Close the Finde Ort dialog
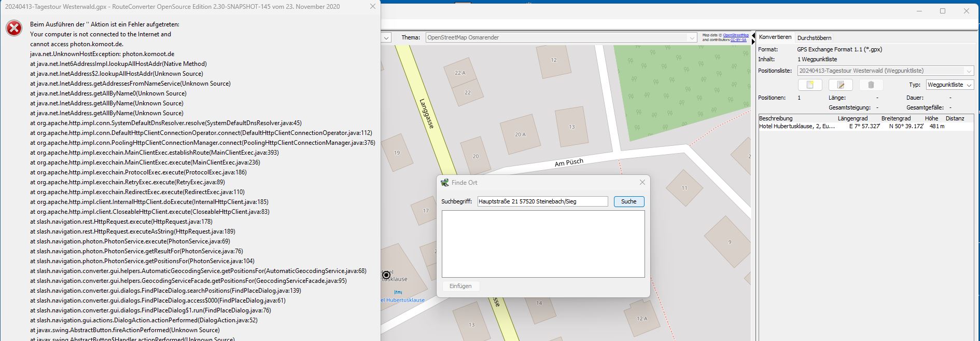This screenshot has width=980, height=341. coord(642,182)
